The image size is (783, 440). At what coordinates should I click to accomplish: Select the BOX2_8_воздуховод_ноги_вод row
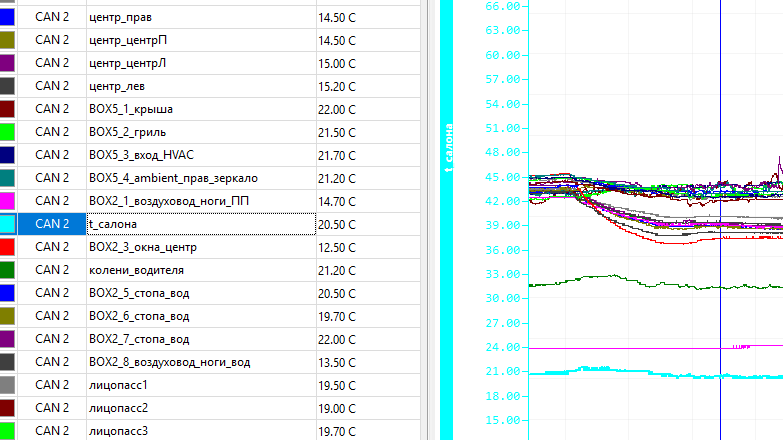click(169, 362)
